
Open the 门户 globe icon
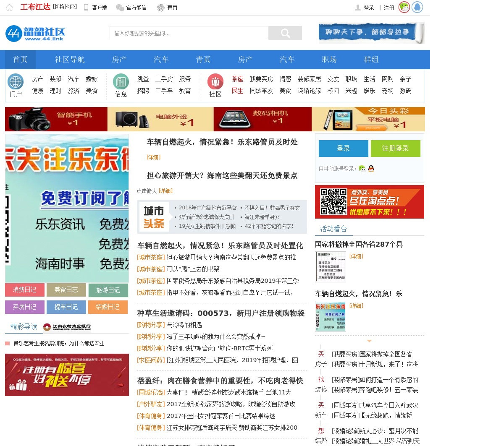[16, 81]
